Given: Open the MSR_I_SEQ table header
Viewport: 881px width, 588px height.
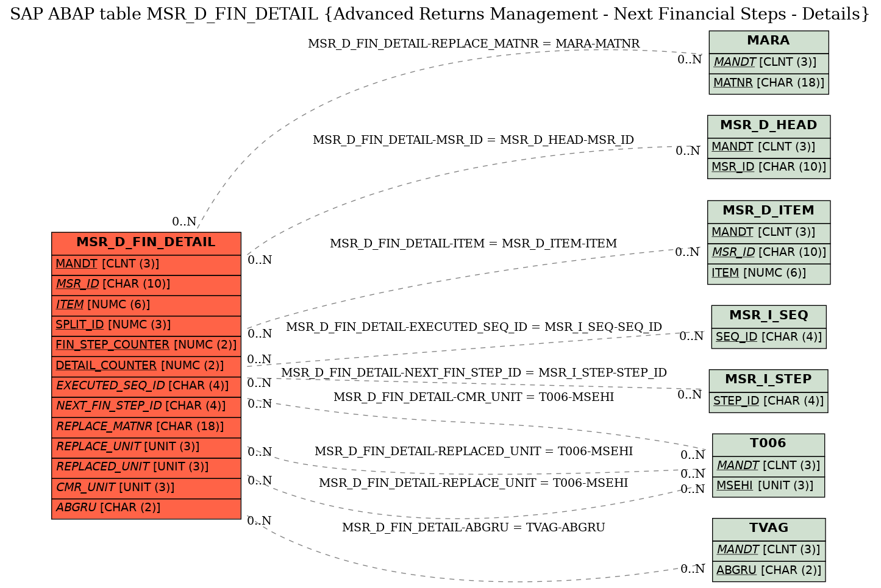Looking at the screenshot, I should tap(768, 316).
